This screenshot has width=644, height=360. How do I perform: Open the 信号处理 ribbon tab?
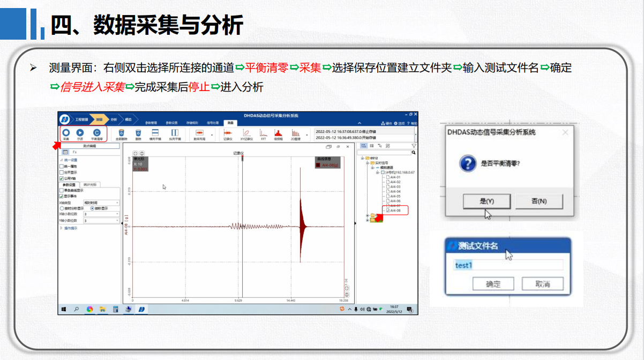click(212, 123)
